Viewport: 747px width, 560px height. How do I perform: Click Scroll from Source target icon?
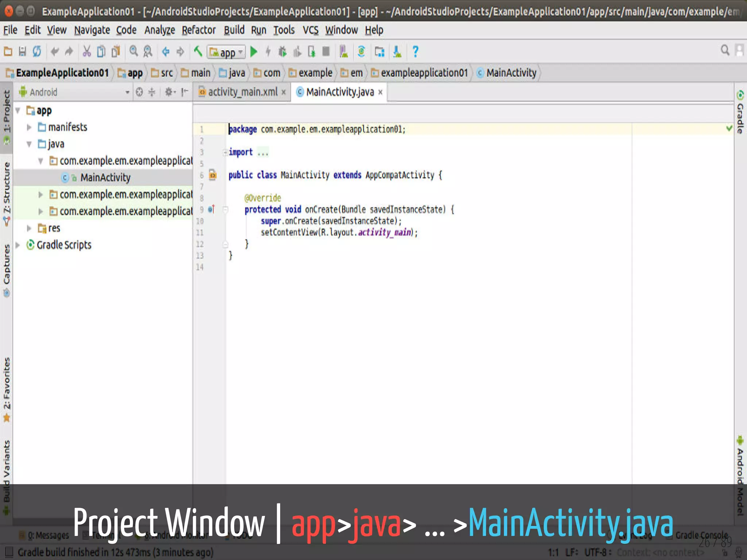coord(139,92)
